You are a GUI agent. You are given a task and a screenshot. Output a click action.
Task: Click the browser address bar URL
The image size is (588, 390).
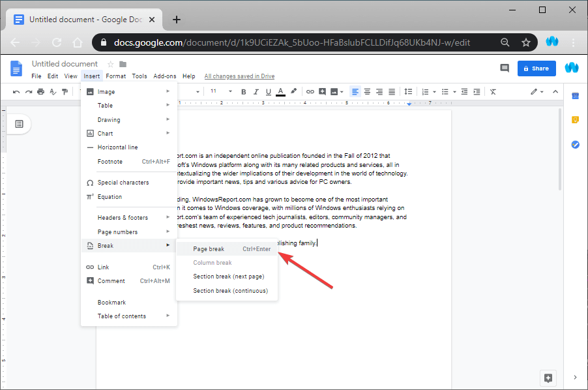click(292, 43)
